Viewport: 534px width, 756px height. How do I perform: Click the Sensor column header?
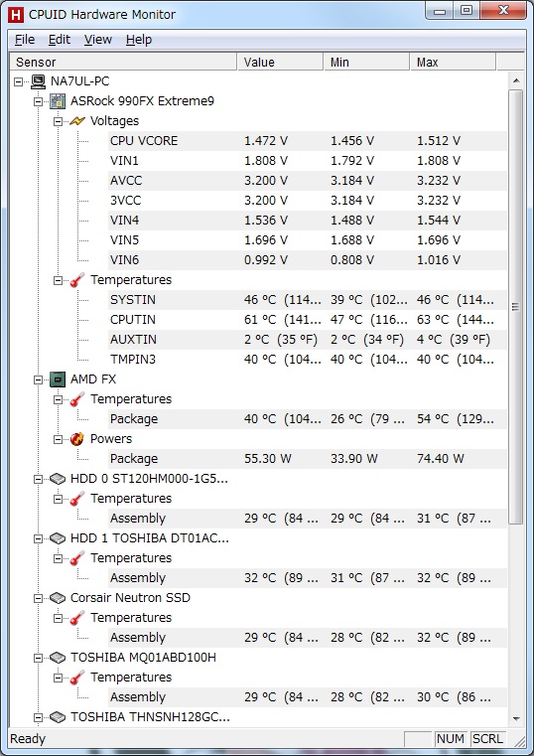pos(123,63)
